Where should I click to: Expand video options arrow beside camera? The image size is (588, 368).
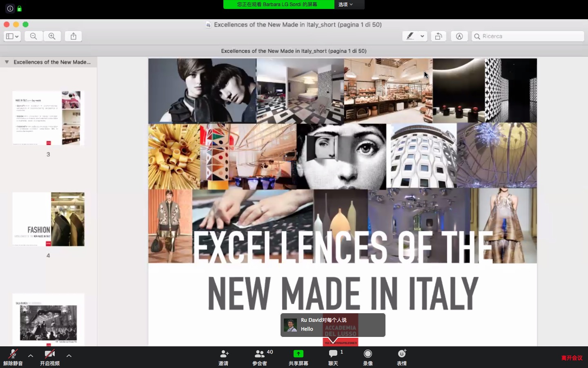69,356
